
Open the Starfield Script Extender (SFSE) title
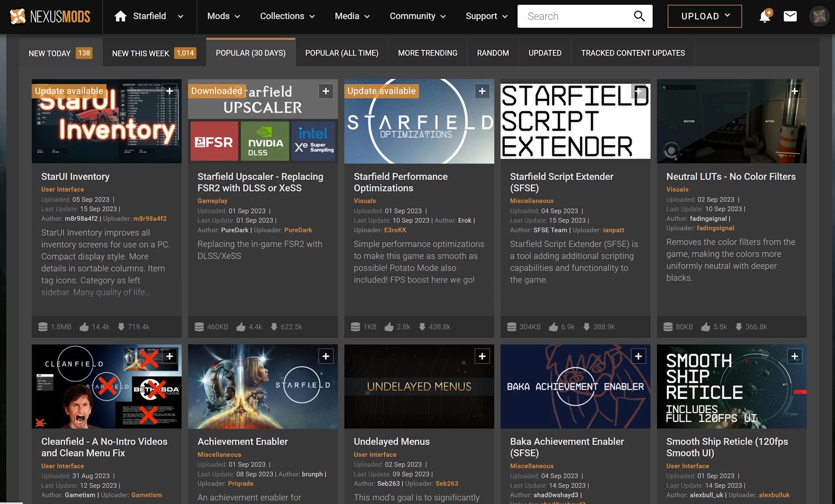coord(561,182)
